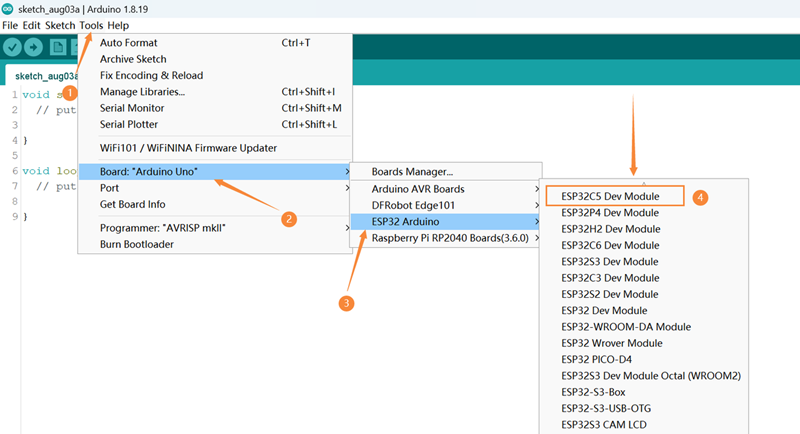Open Boards Manager from the submenu
Image resolution: width=800 pixels, height=434 pixels.
pyautogui.click(x=412, y=172)
